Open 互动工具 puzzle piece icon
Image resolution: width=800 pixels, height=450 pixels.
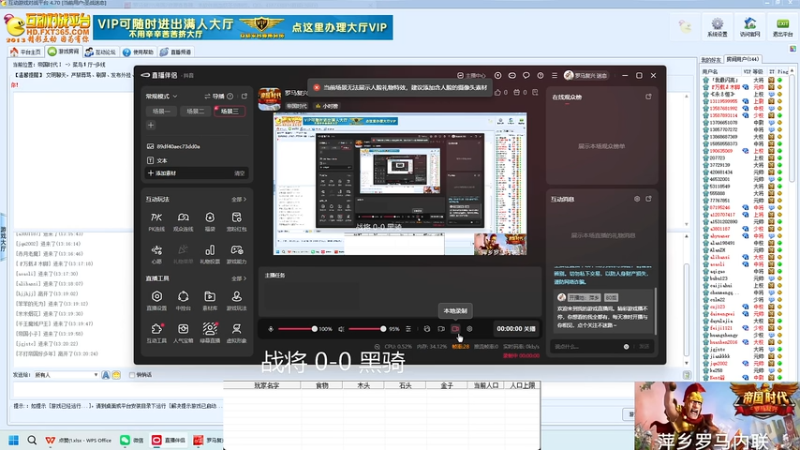pyautogui.click(x=157, y=333)
